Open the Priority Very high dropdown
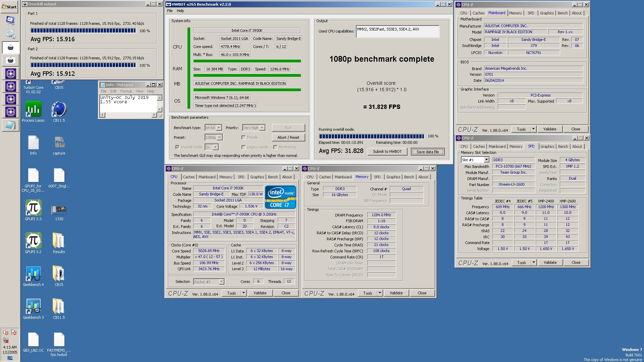This screenshot has width=644, height=362. coord(254,128)
